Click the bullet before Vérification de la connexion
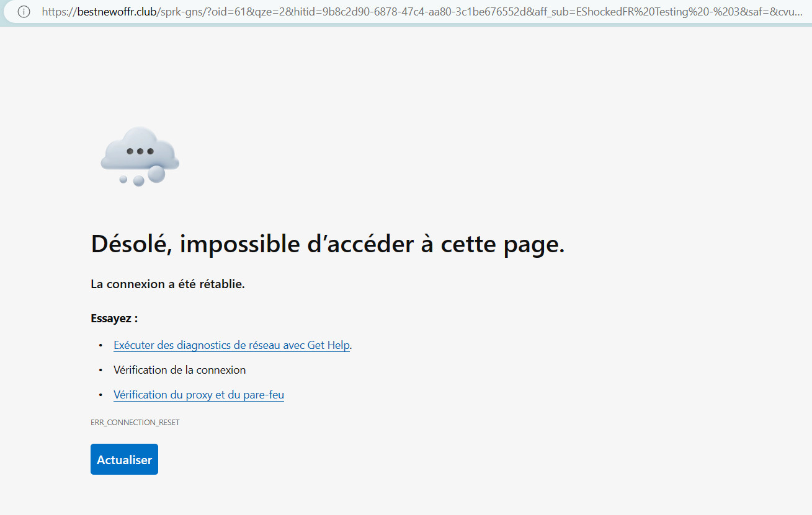 [100, 370]
